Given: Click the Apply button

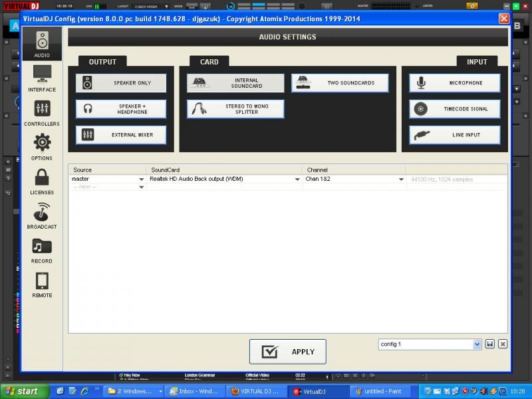Looking at the screenshot, I should 288,352.
